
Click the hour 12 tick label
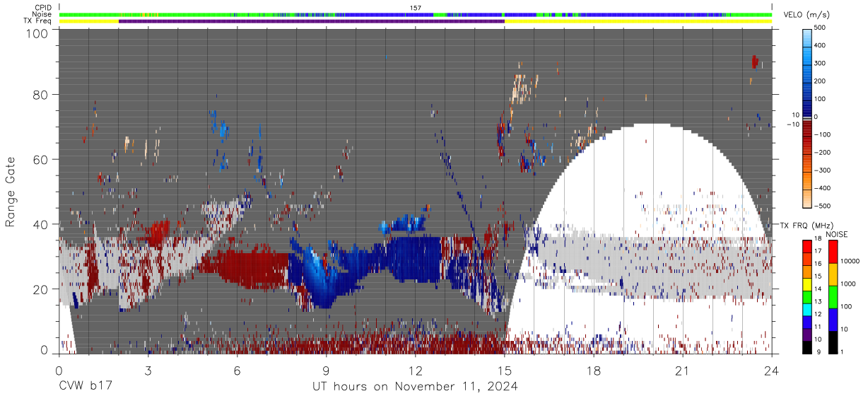click(x=415, y=370)
